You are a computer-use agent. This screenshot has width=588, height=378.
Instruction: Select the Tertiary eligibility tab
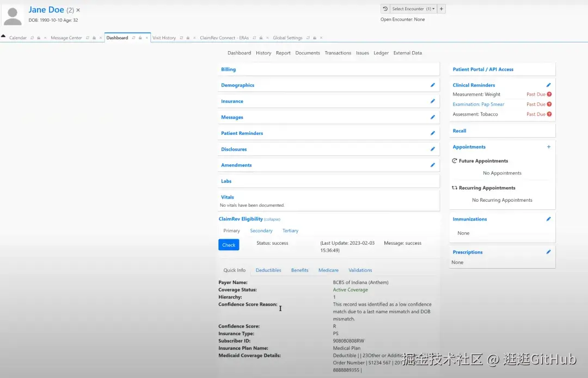(x=290, y=231)
